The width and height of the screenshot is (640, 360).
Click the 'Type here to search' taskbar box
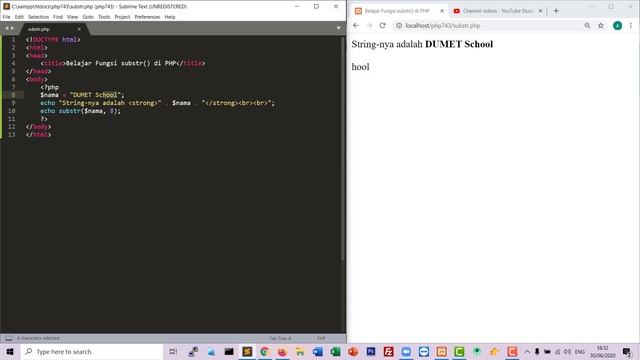[x=92, y=352]
